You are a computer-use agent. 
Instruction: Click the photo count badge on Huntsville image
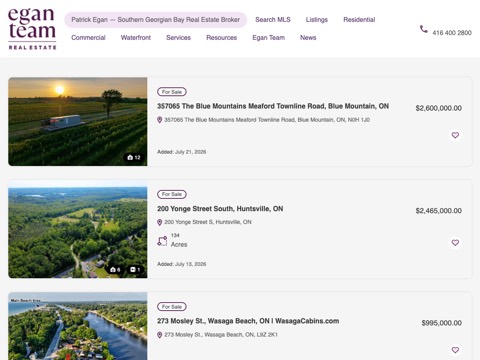coord(115,269)
